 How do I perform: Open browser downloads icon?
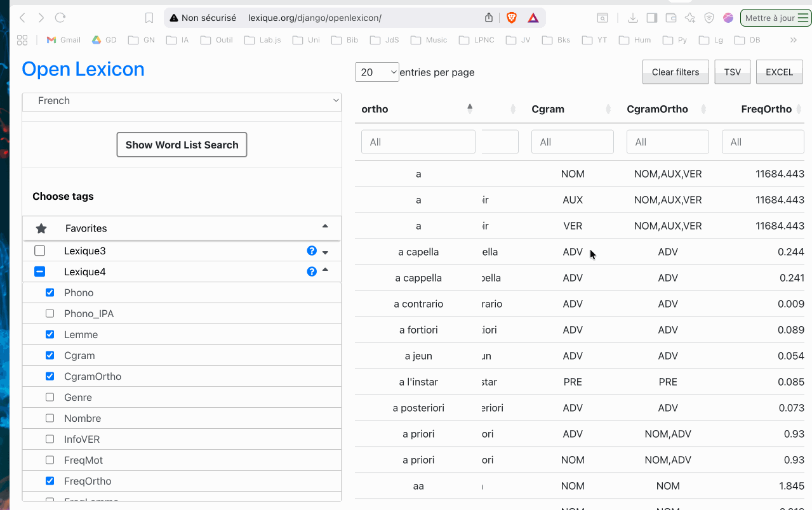pyautogui.click(x=632, y=18)
